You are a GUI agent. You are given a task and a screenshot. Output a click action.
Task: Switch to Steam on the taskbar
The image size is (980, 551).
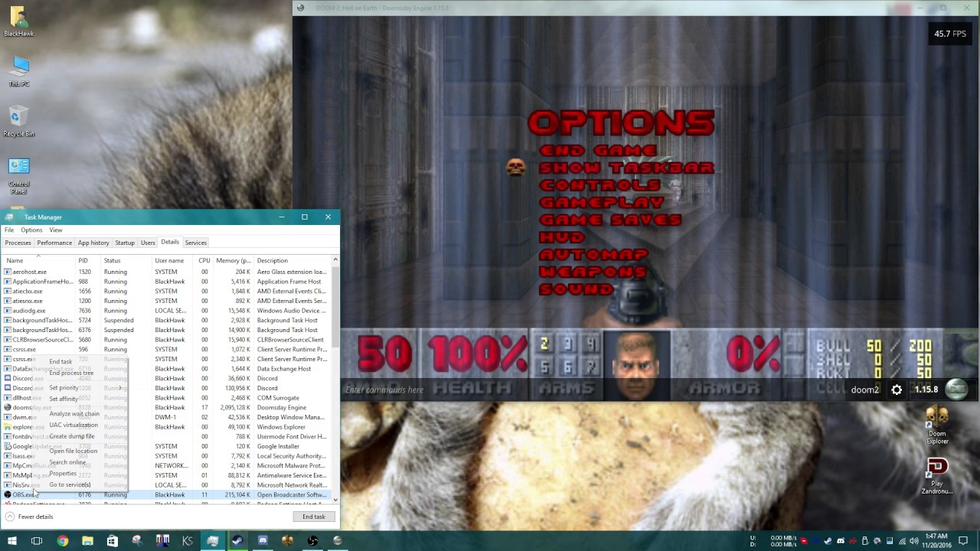(x=237, y=541)
